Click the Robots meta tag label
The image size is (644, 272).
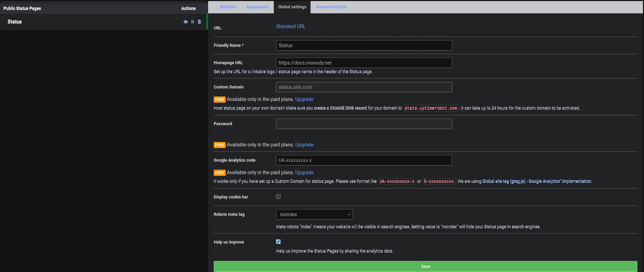[229, 214]
